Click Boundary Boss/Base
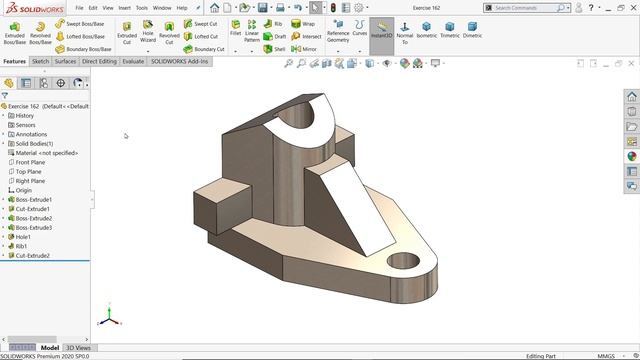This screenshot has height=360, width=640. pos(84,49)
